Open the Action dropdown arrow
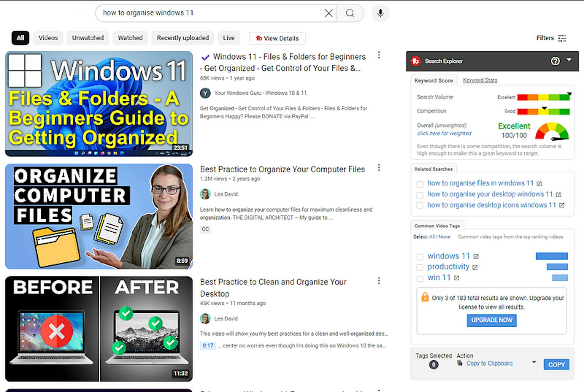The height and width of the screenshot is (392, 584). click(534, 362)
